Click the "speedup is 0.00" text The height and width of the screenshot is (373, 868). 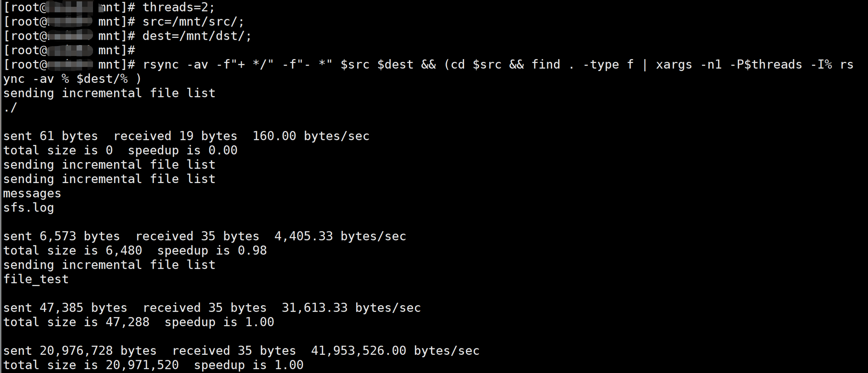tap(182, 150)
